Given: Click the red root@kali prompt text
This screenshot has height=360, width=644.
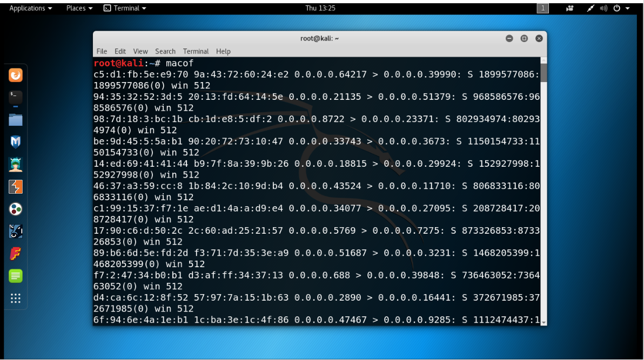Looking at the screenshot, I should (119, 63).
